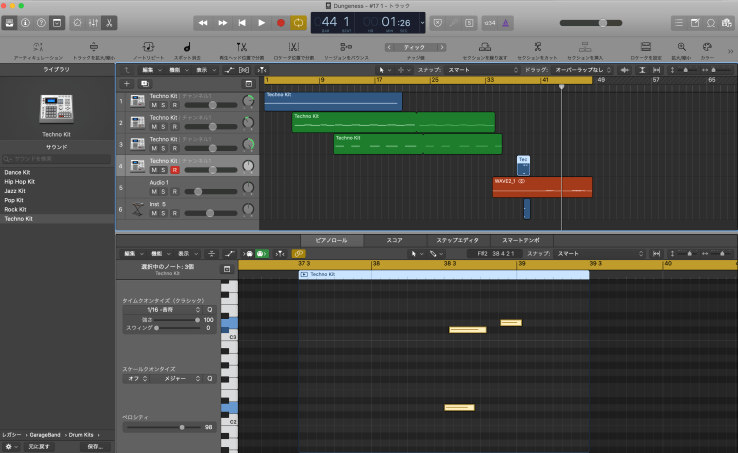The width and height of the screenshot is (738, 453).
Task: Select Hip Hop Kit in the library
Action: coord(20,182)
